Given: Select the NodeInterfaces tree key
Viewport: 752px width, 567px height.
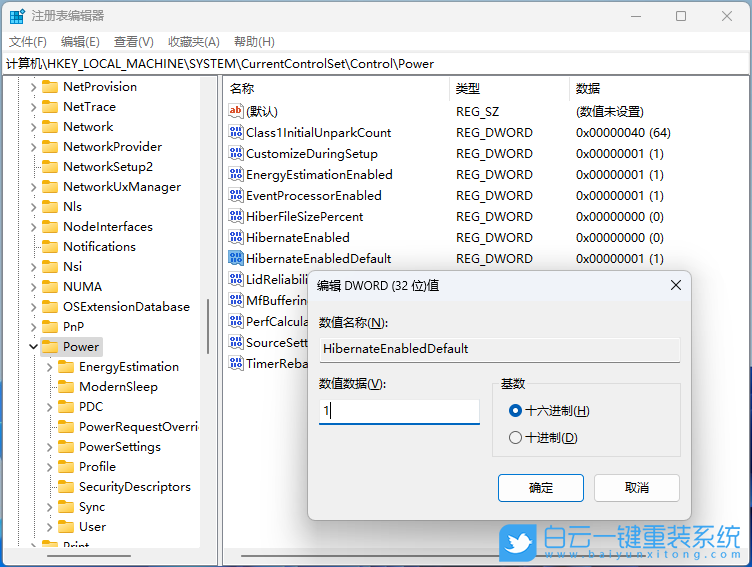Looking at the screenshot, I should (108, 227).
